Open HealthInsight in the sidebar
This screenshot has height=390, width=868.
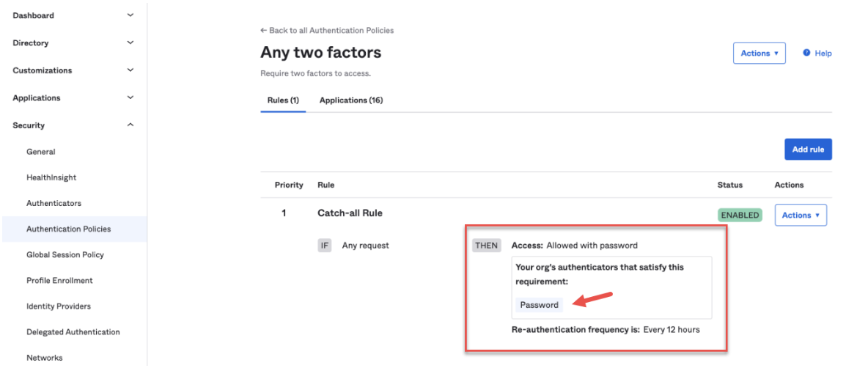51,177
